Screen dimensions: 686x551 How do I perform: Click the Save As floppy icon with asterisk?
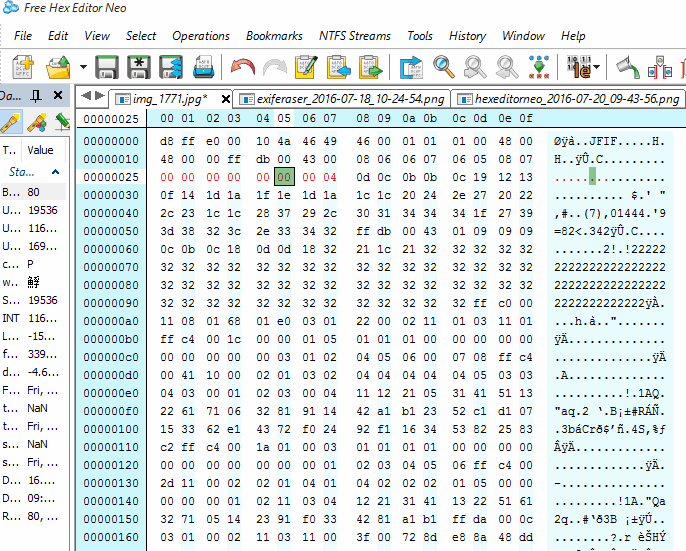(x=139, y=67)
